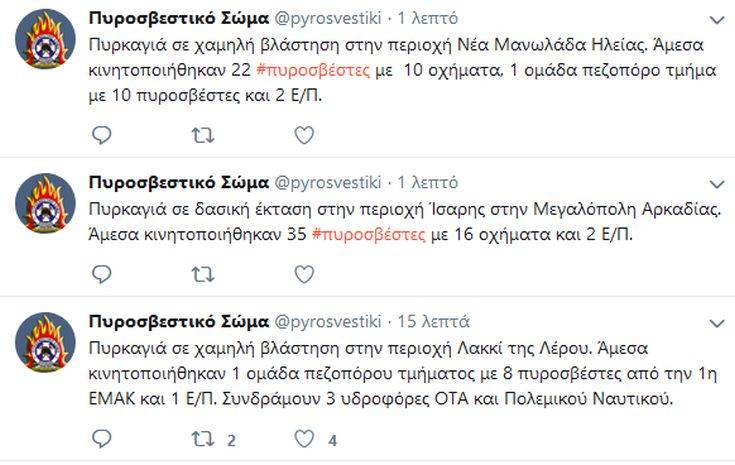This screenshot has height=465, width=735.
Task: Like the Μεγαλόπολη Αρκαδίας fire tweet
Action: click(304, 273)
